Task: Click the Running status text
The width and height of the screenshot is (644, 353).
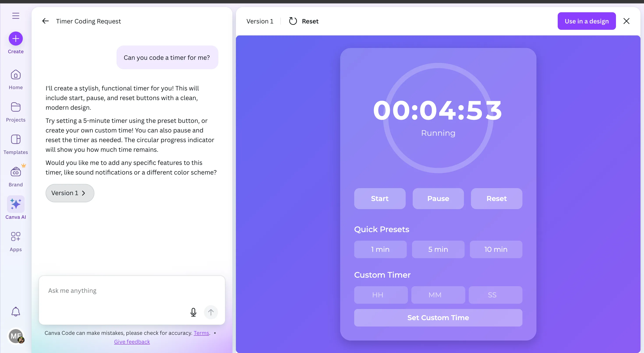Action: [x=438, y=133]
